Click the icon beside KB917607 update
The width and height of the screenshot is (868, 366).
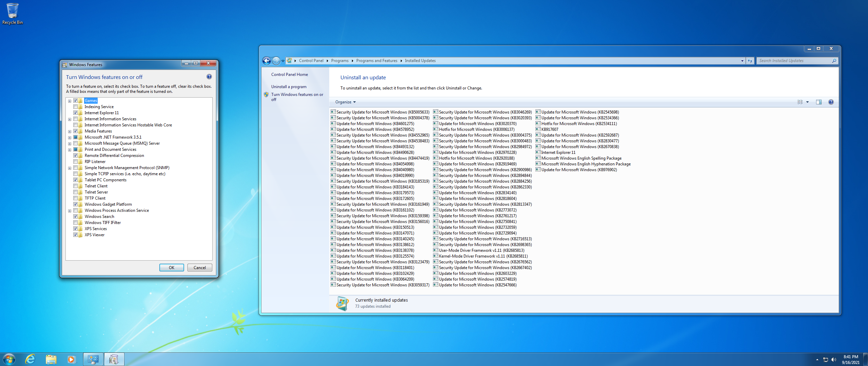[538, 129]
